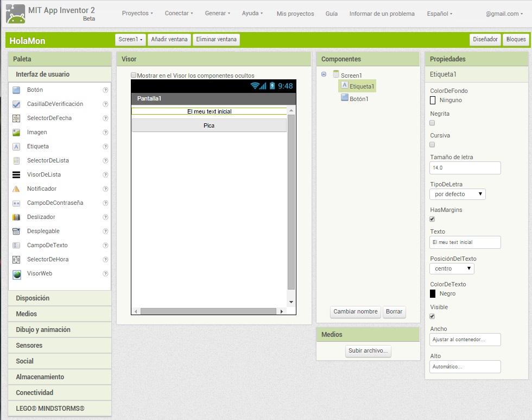Open the TipoDeLetra dropdown
The image size is (532, 420).
458,194
